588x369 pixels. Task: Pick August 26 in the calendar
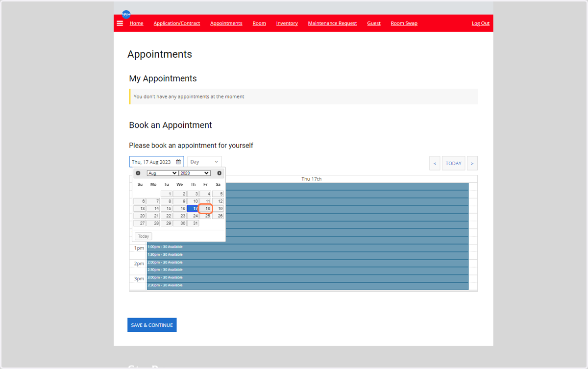[x=218, y=216]
